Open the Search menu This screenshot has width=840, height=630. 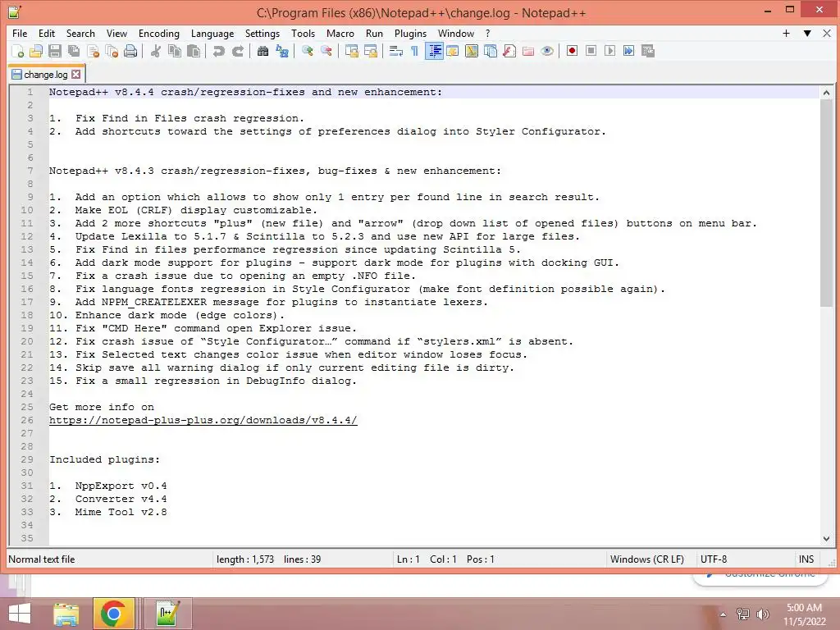coord(80,33)
